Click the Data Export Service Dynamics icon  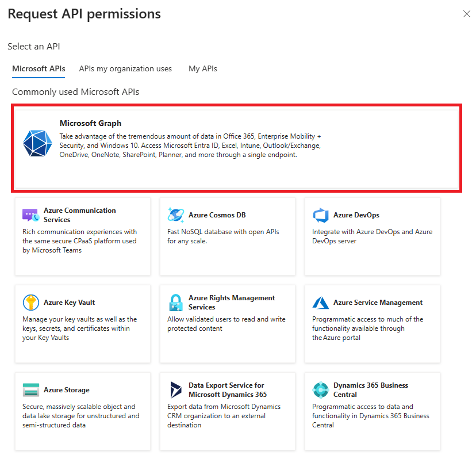click(x=175, y=390)
